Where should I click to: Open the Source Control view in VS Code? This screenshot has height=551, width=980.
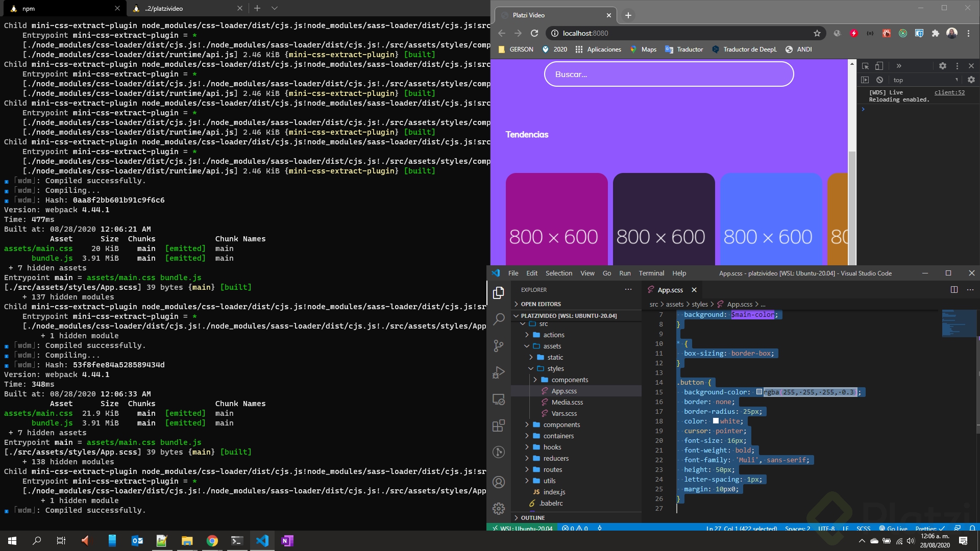(x=499, y=346)
